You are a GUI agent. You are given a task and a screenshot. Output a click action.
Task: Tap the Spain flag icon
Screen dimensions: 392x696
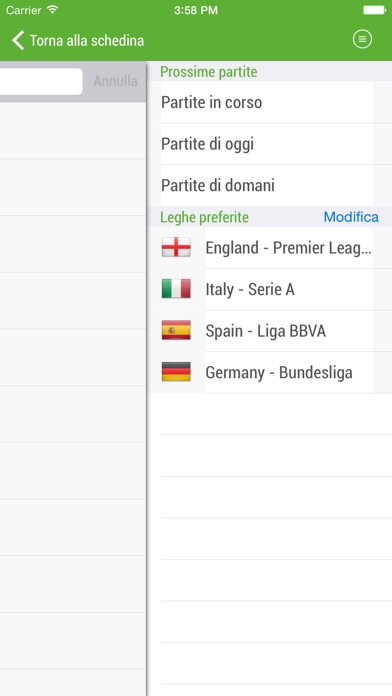176,330
